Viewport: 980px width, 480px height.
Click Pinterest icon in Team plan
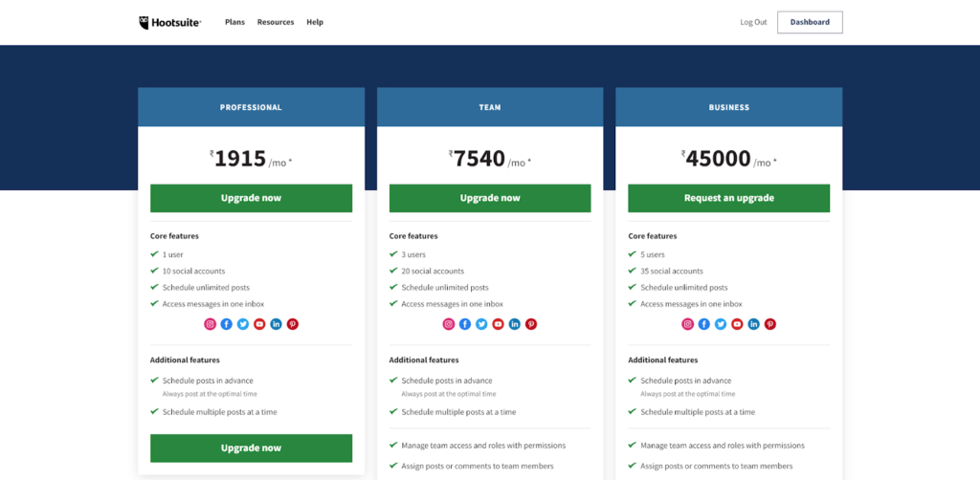pyautogui.click(x=530, y=324)
